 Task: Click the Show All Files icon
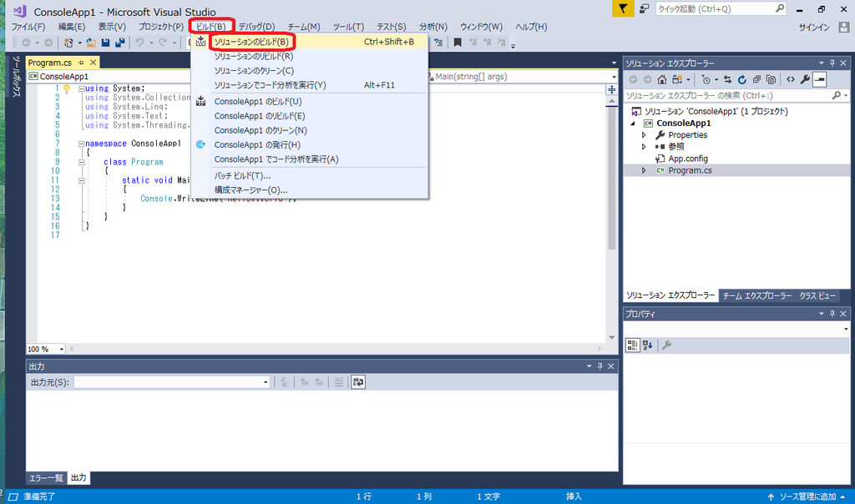coord(771,79)
